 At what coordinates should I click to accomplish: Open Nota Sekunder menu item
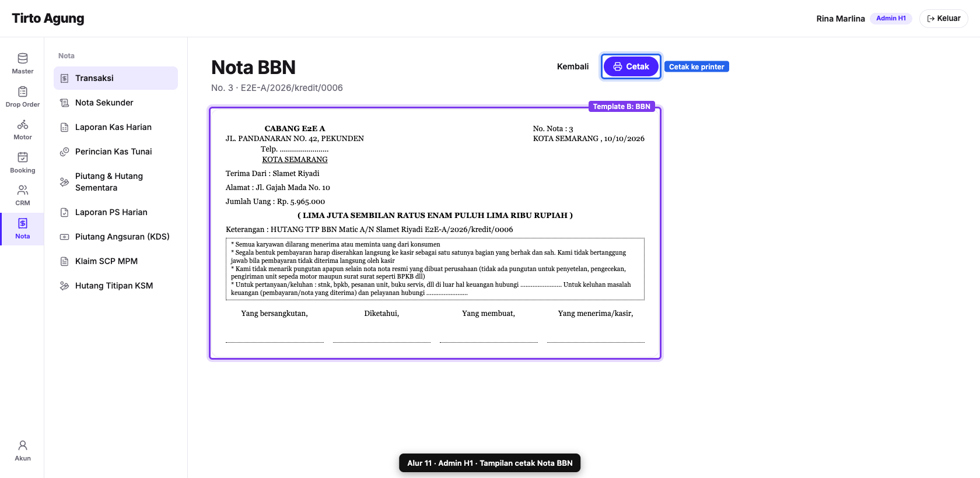click(x=116, y=103)
